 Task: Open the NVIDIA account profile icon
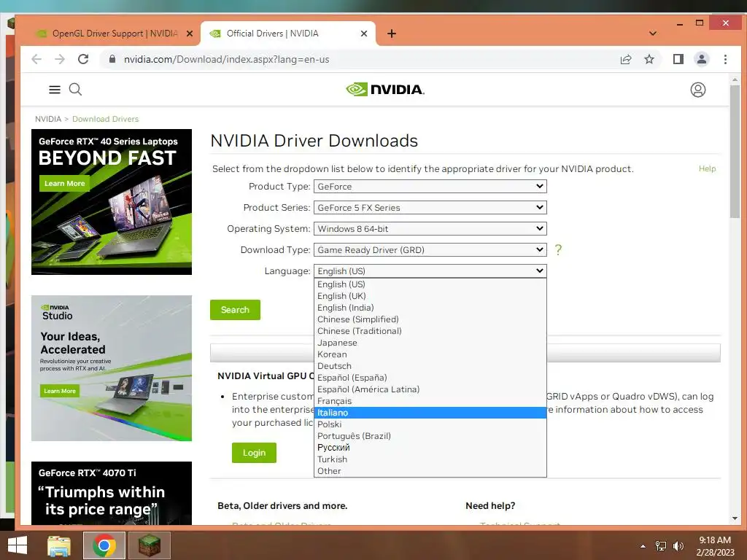698,90
